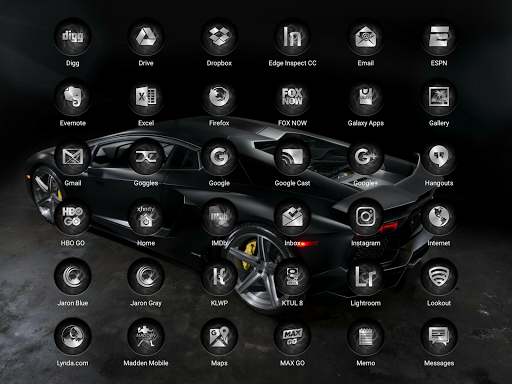Open the MAX GO icon
The width and height of the screenshot is (512, 384).
click(x=292, y=337)
